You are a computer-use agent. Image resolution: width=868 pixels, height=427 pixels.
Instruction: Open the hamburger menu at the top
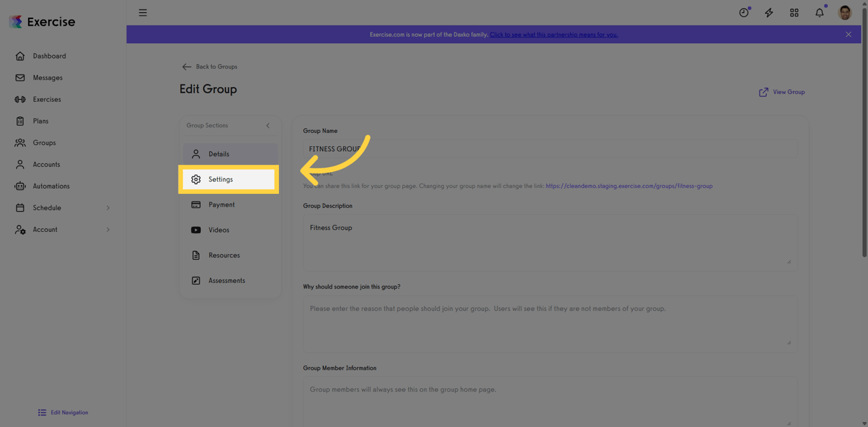tap(142, 12)
